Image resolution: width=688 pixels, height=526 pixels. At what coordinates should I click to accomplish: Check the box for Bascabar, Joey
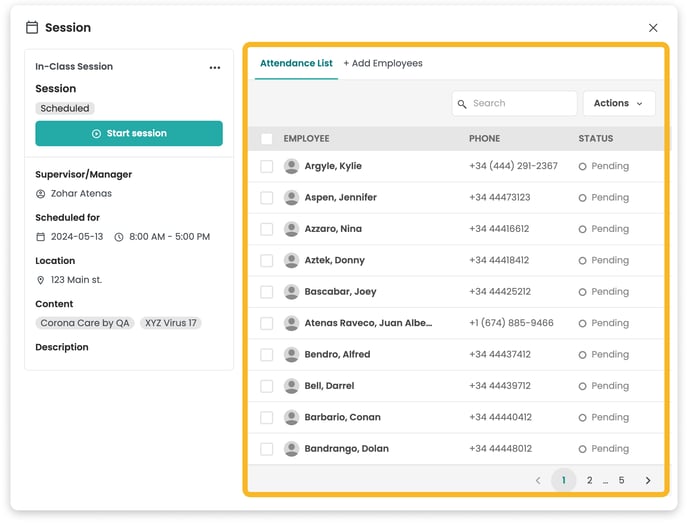pyautogui.click(x=266, y=292)
